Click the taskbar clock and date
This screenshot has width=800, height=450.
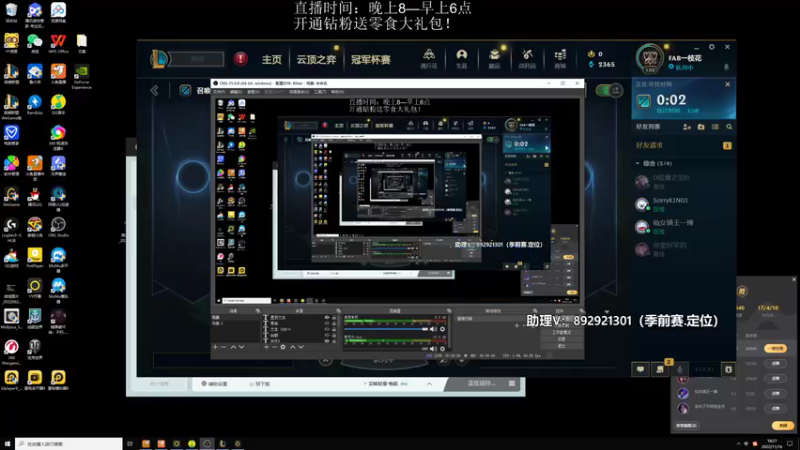773,444
